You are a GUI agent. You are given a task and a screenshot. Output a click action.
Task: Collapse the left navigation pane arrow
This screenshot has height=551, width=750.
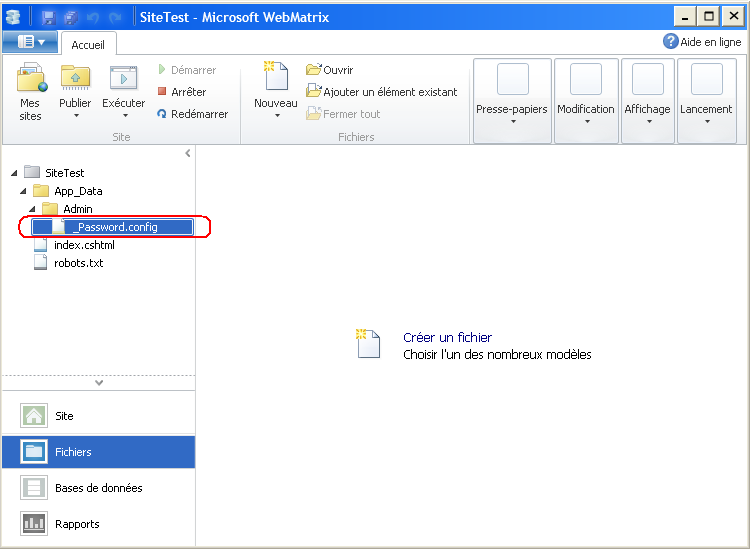tap(188, 153)
